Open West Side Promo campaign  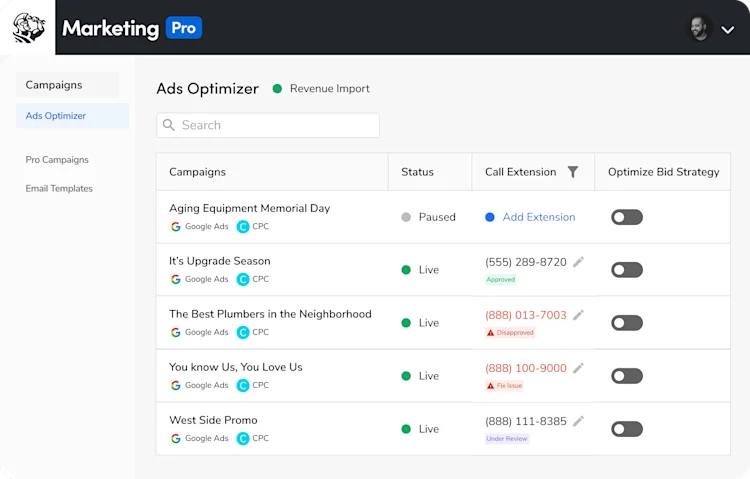coord(213,420)
